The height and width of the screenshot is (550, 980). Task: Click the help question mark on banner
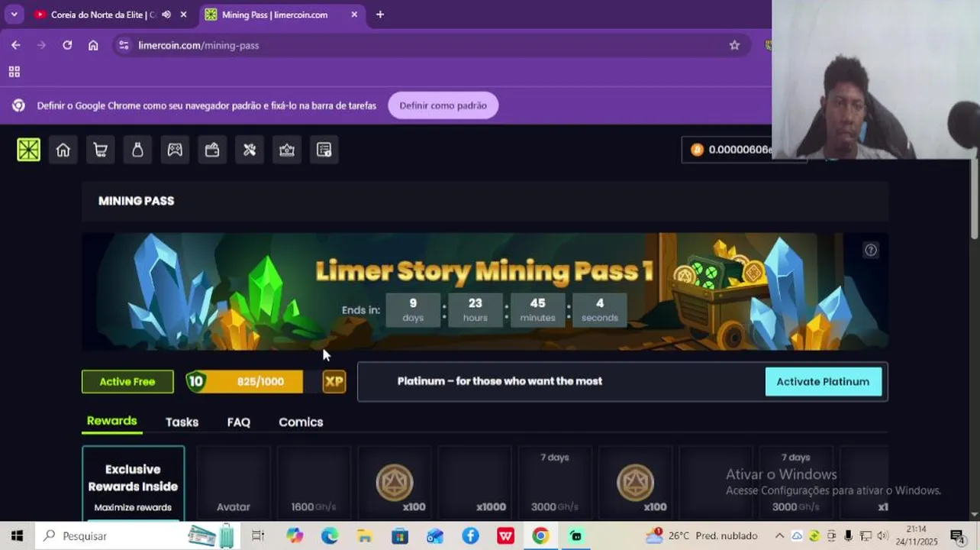tap(871, 250)
